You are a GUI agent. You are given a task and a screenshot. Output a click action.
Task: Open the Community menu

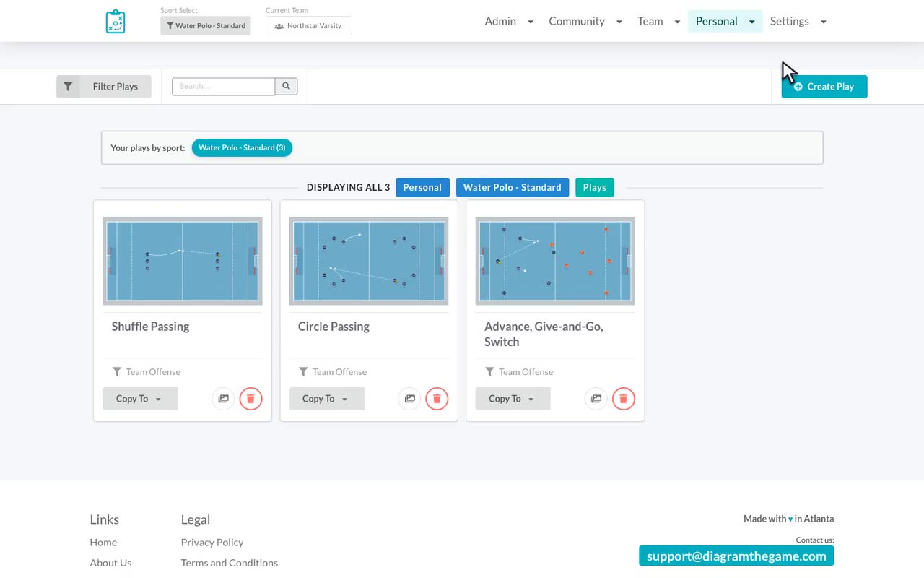[x=585, y=21]
